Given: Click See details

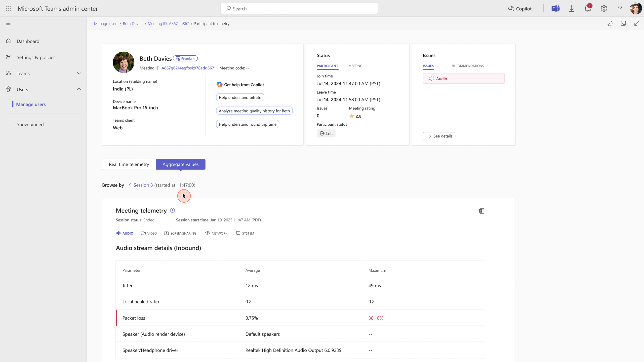Looking at the screenshot, I should [439, 136].
